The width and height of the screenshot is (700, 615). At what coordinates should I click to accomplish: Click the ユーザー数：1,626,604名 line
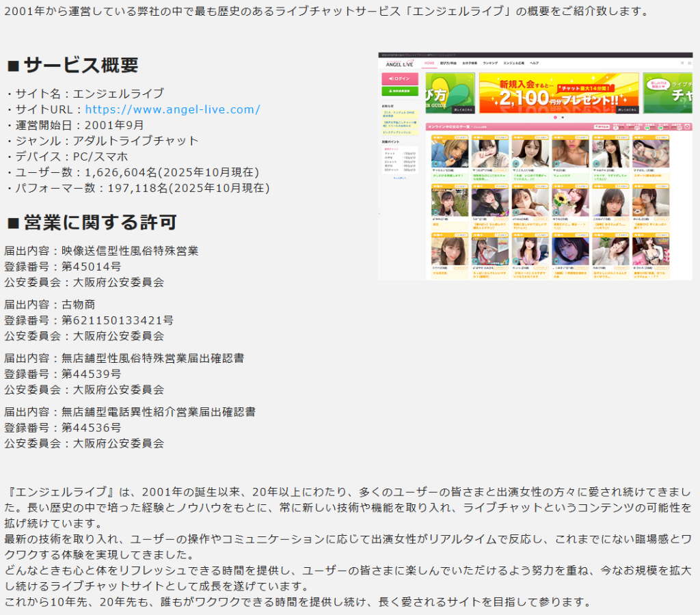(x=133, y=172)
